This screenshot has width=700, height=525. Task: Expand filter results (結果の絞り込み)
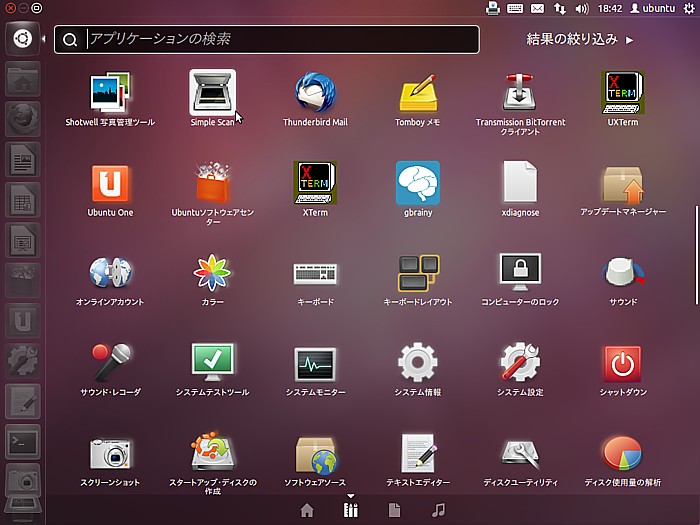point(579,39)
